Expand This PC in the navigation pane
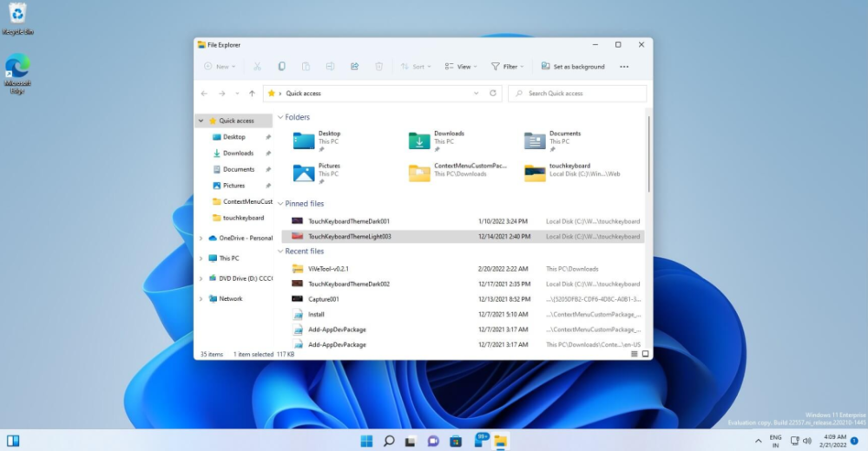This screenshot has width=868, height=451. point(201,258)
